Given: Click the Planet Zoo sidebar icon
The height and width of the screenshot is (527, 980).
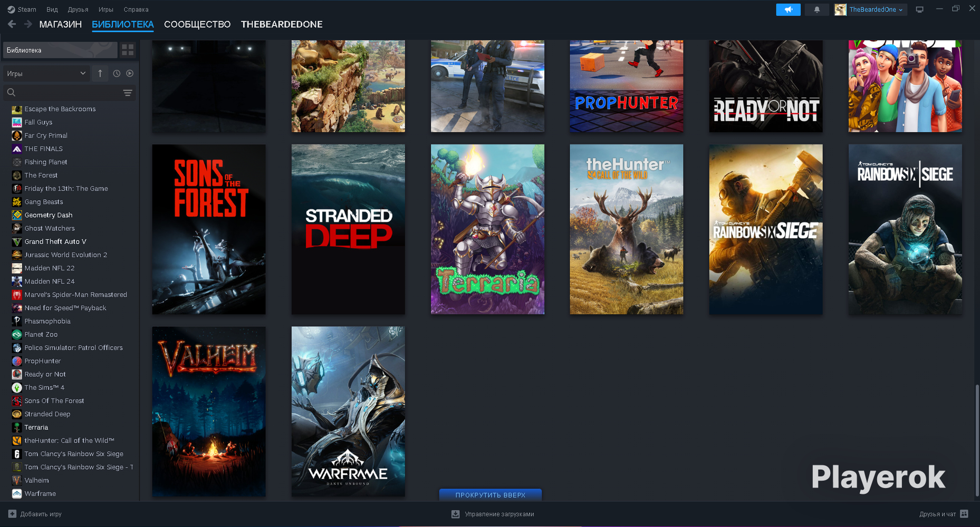Looking at the screenshot, I should (17, 334).
